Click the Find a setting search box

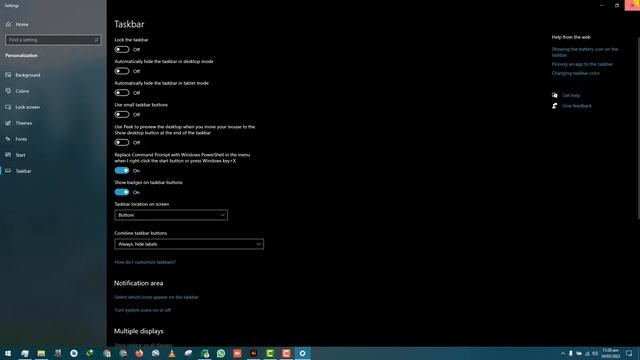(x=53, y=40)
